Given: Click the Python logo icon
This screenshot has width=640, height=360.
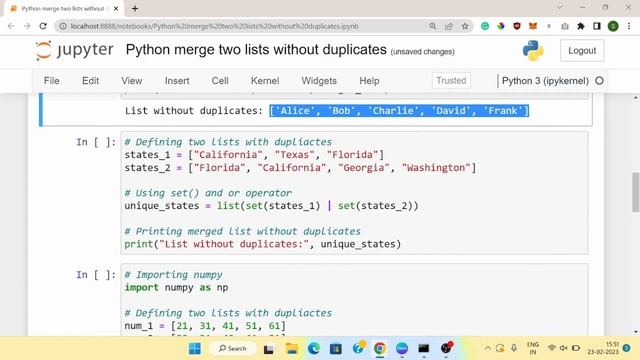Looking at the screenshot, I should tap(533, 51).
